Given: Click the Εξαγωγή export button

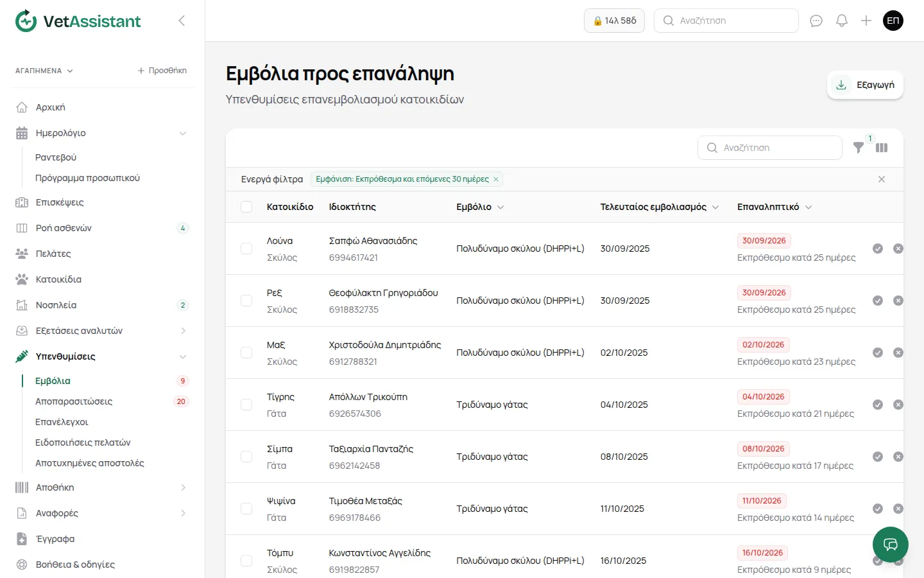Looking at the screenshot, I should (866, 85).
